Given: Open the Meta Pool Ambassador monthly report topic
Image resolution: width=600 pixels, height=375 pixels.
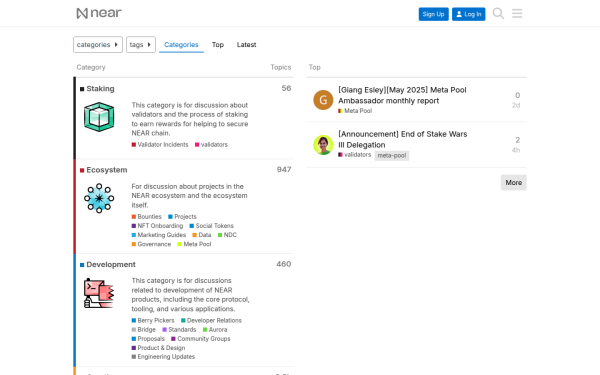Looking at the screenshot, I should coord(402,95).
